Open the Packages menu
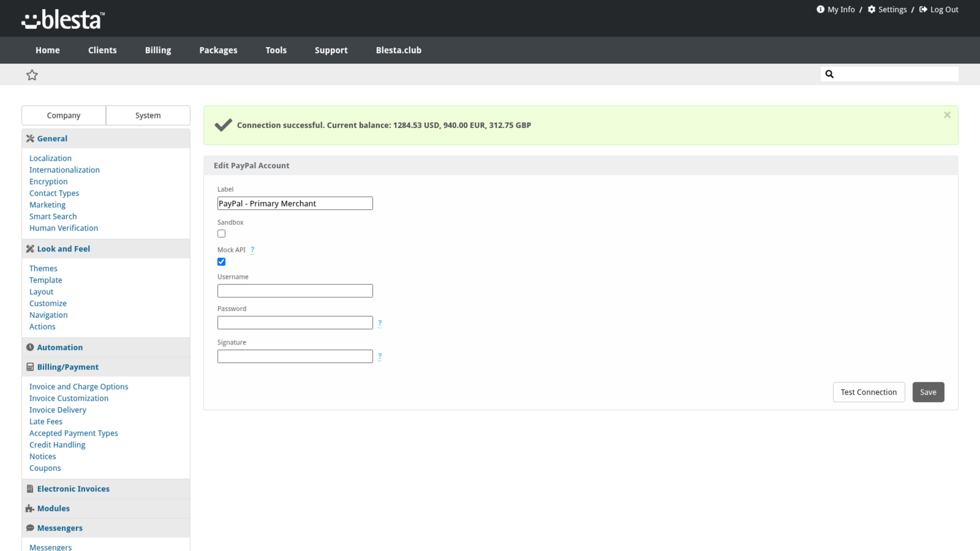Viewport: 980px width, 551px height. (218, 50)
